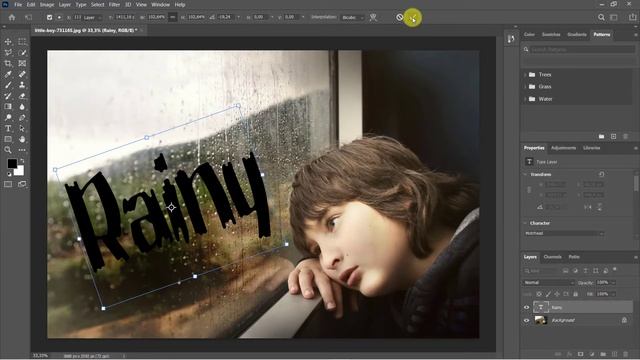Toggle Quick Mask mode
The height and width of the screenshot is (360, 640).
(8, 184)
